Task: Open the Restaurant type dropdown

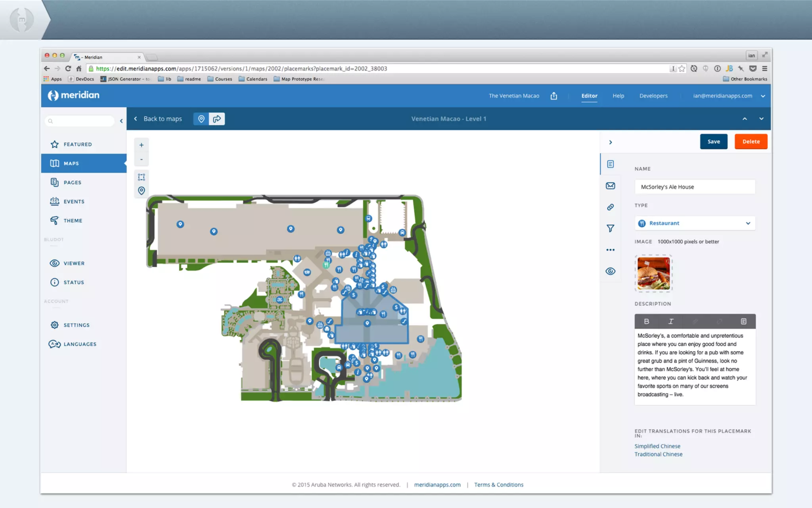Action: tap(695, 223)
